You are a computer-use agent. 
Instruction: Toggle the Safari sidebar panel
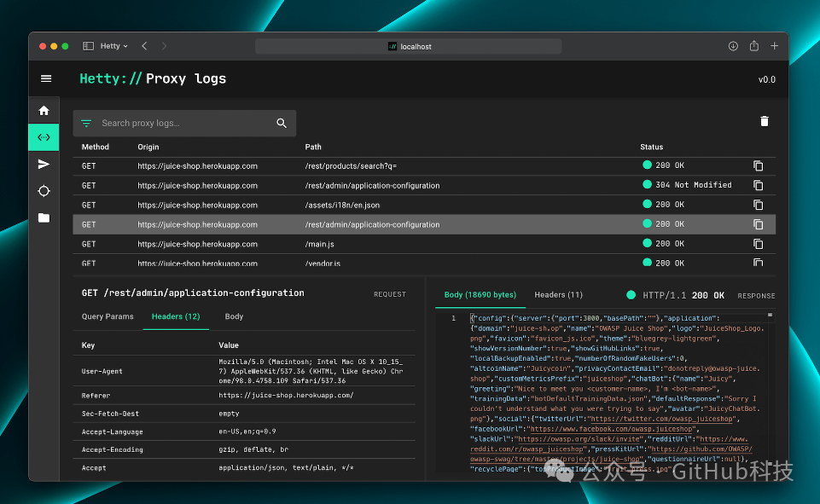tap(89, 46)
